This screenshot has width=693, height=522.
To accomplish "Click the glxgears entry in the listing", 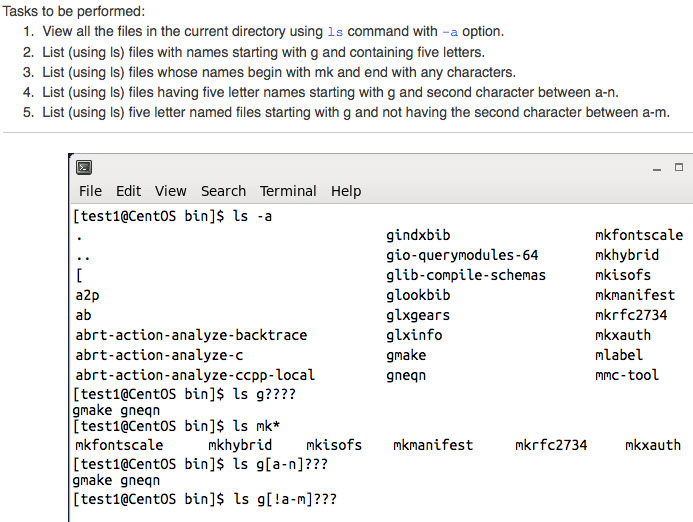I will point(418,315).
